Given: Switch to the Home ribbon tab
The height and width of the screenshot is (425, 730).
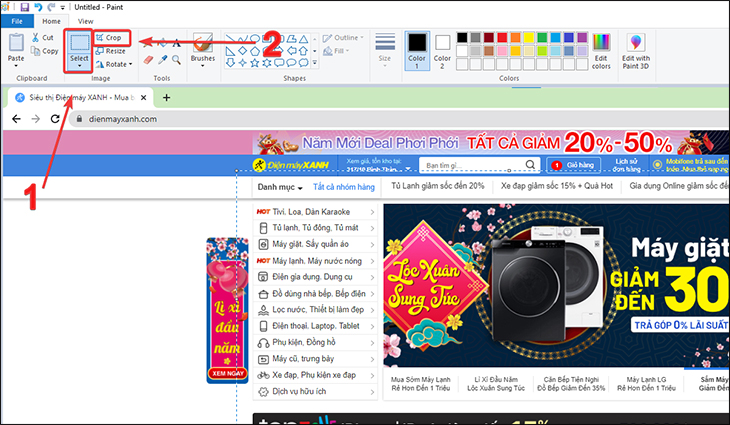Looking at the screenshot, I should click(51, 21).
